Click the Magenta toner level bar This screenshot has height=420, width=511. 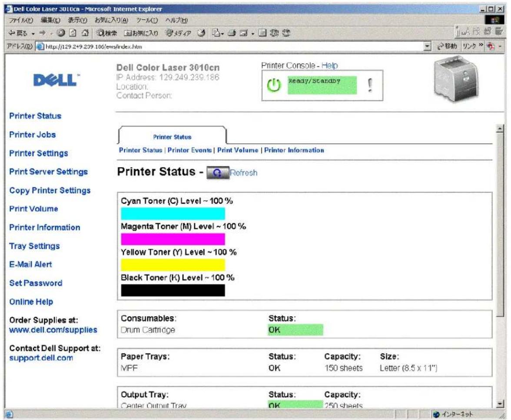point(173,239)
